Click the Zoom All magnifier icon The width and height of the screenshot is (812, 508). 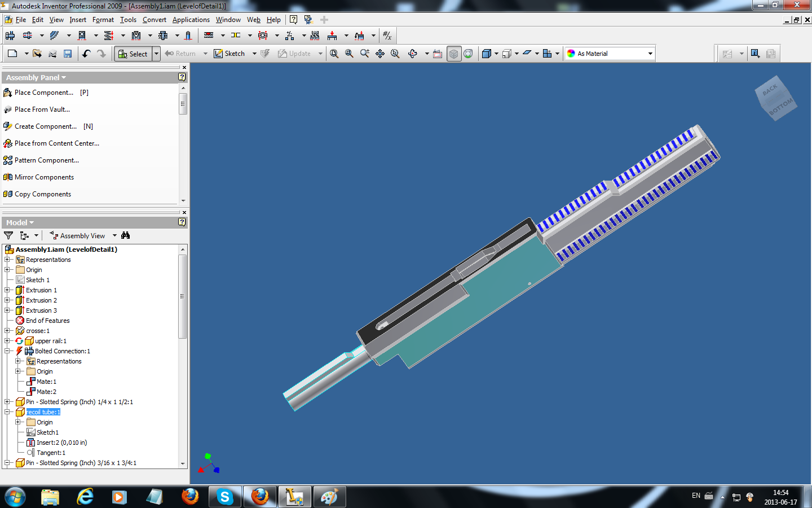[x=334, y=54]
